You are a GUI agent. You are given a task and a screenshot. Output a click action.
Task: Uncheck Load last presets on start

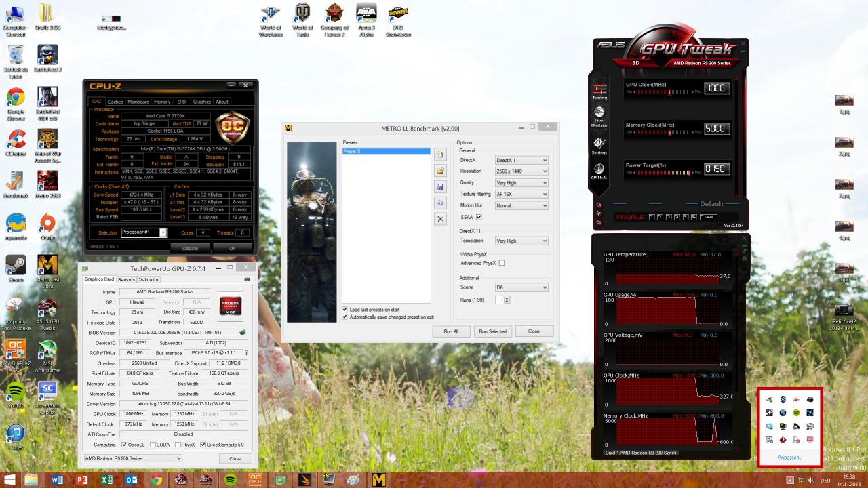[344, 310]
